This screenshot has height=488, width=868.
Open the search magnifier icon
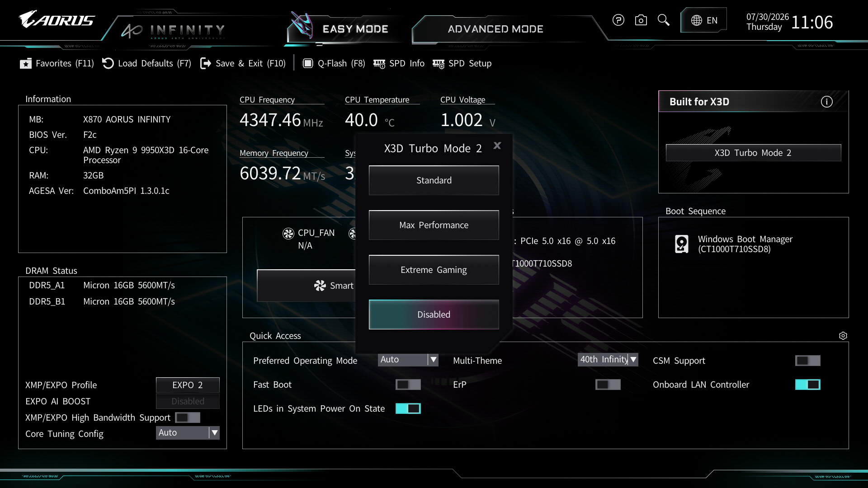click(x=663, y=20)
